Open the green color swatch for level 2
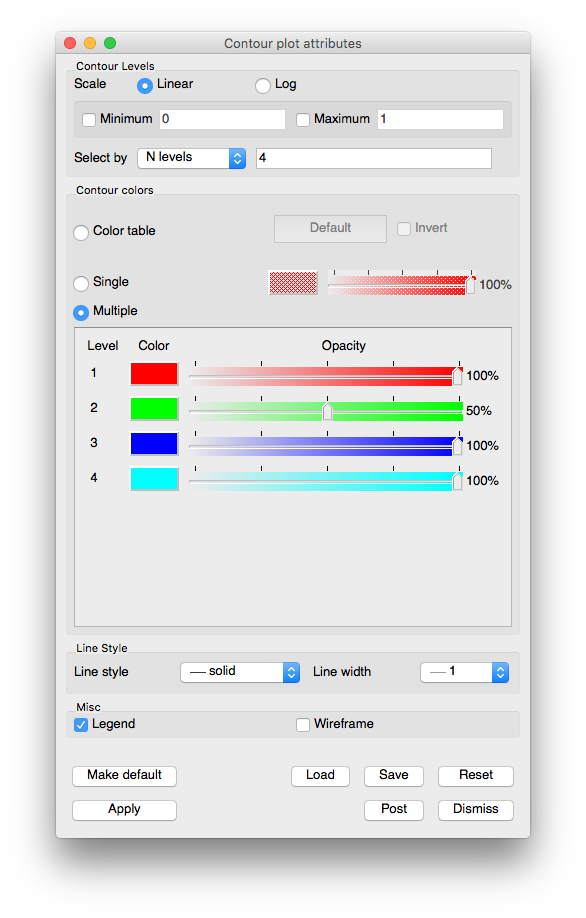The image size is (586, 918). (154, 409)
